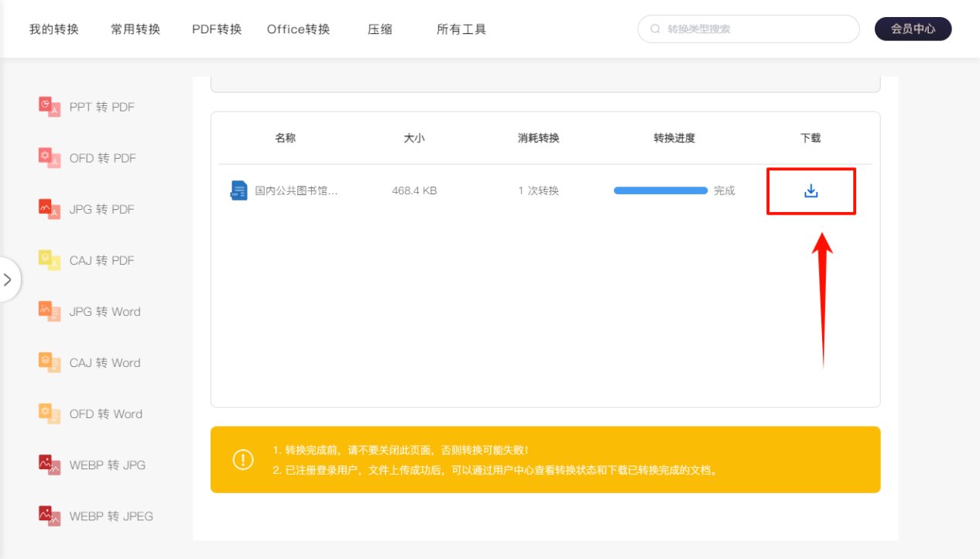Expand the left sidebar with arrow

[9, 279]
